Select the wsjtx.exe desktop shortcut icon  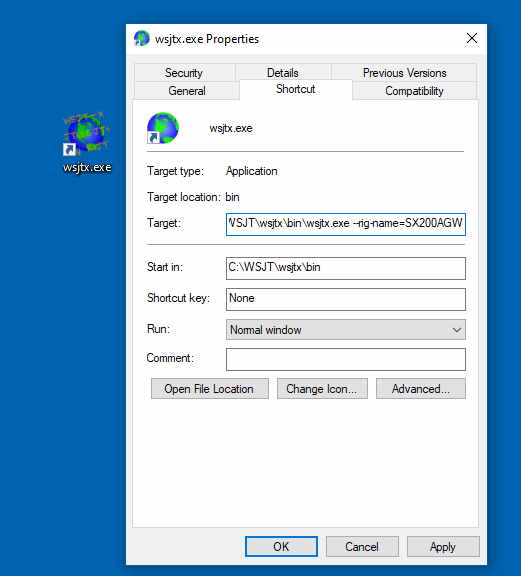87,133
